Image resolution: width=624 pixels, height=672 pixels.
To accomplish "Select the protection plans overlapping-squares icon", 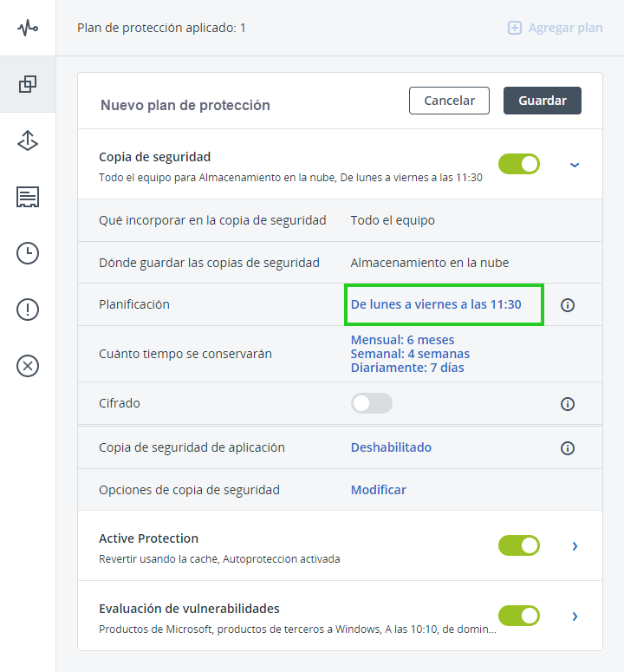I will click(x=28, y=84).
